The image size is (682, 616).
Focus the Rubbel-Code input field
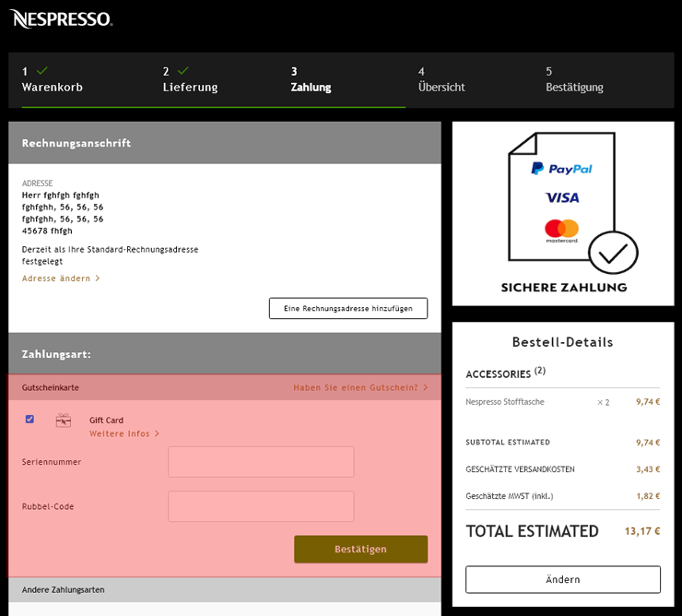[x=261, y=506]
